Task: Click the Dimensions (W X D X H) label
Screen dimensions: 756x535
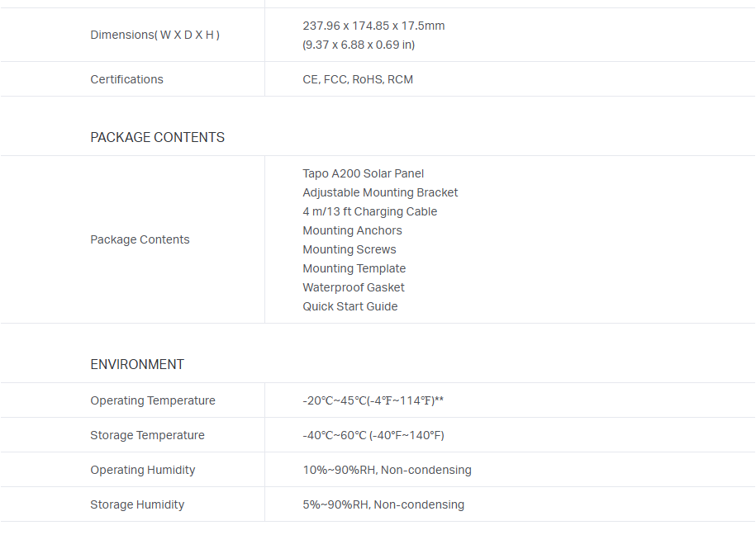Action: click(x=155, y=35)
